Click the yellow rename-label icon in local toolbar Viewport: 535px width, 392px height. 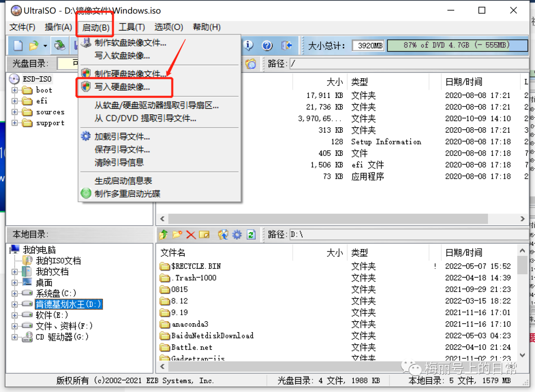(x=205, y=235)
